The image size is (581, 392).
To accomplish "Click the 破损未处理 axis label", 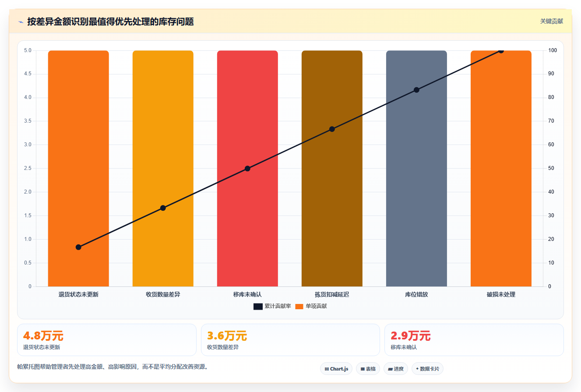I will pos(501,294).
